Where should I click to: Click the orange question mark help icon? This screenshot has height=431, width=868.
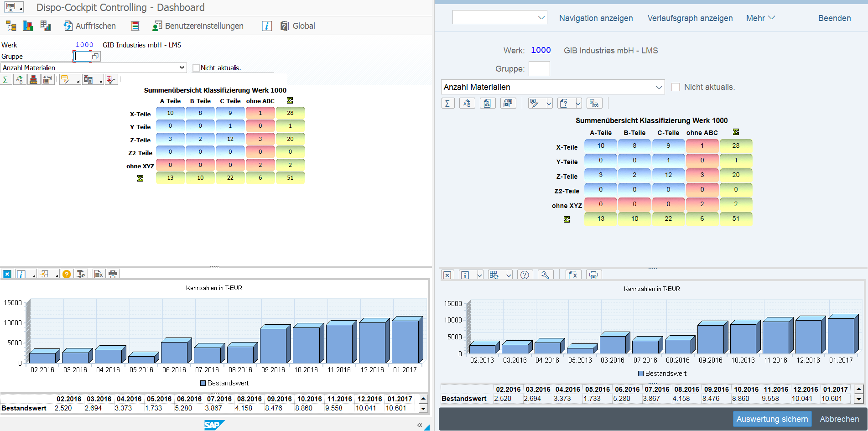tap(67, 274)
